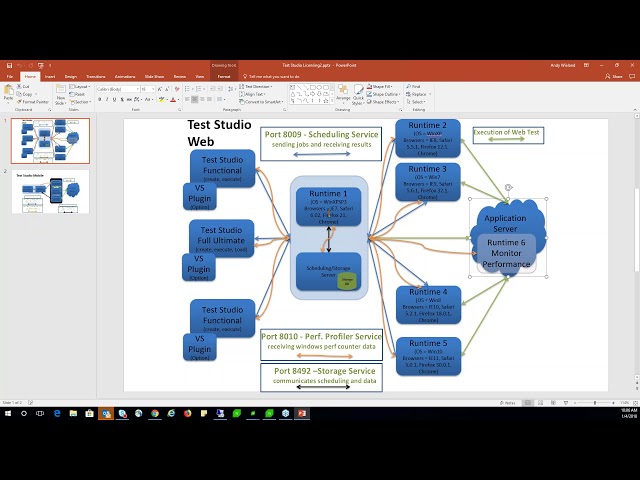Open Text Direction dropdown
This screenshot has height=480, width=640.
tap(256, 87)
